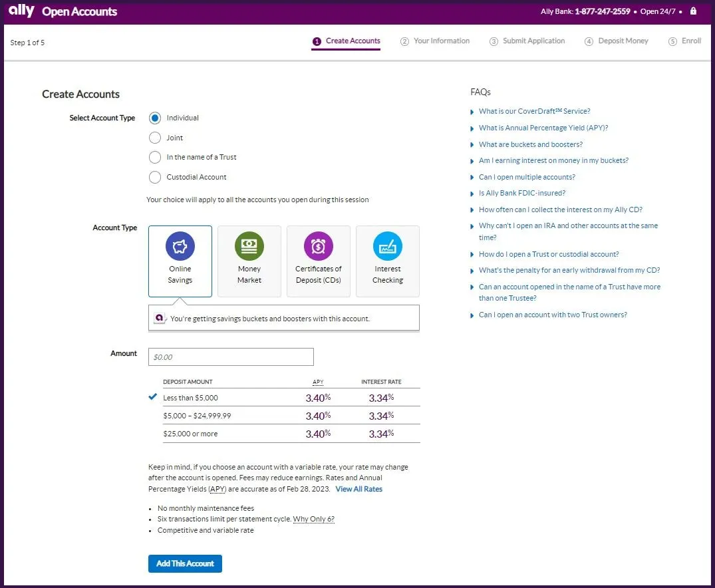Pick the Certificates of Deposit clock icon

318,247
